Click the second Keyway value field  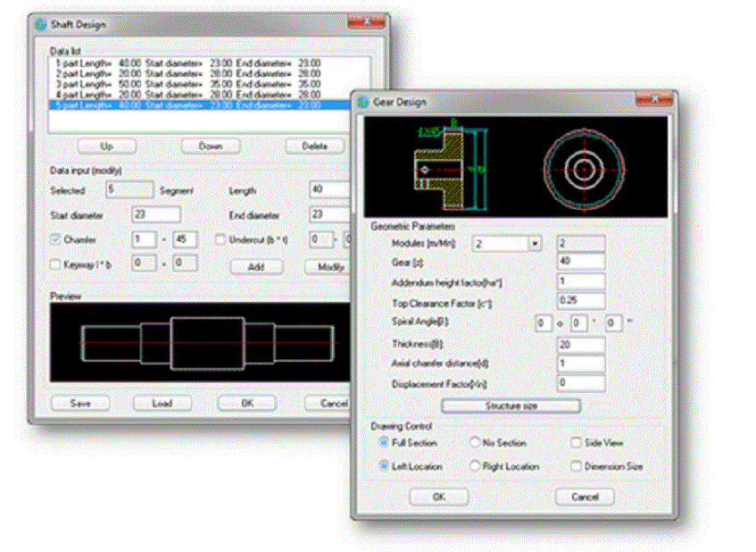click(185, 263)
